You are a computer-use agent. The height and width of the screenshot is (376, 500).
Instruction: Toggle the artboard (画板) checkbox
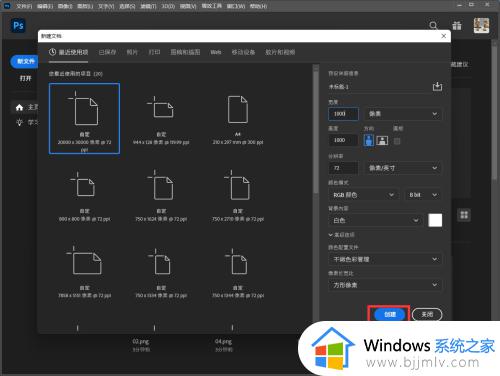tap(397, 141)
